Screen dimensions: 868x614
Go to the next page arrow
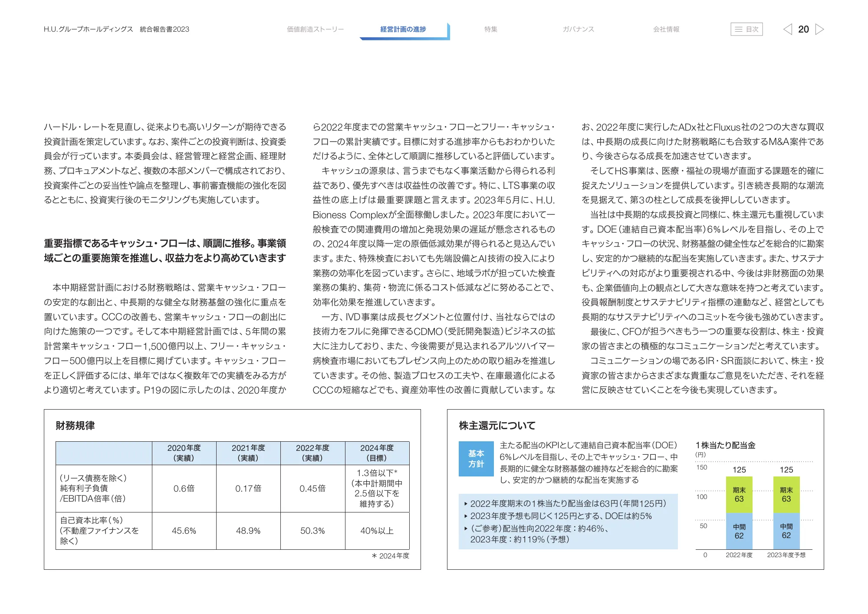coord(820,30)
